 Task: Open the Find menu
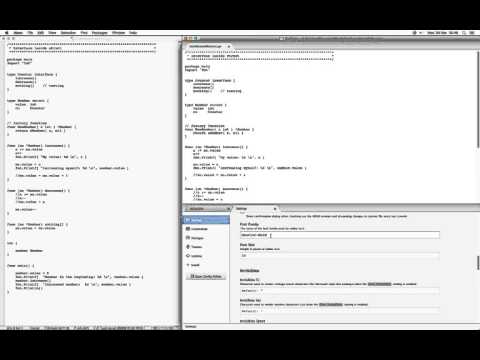(x=84, y=33)
